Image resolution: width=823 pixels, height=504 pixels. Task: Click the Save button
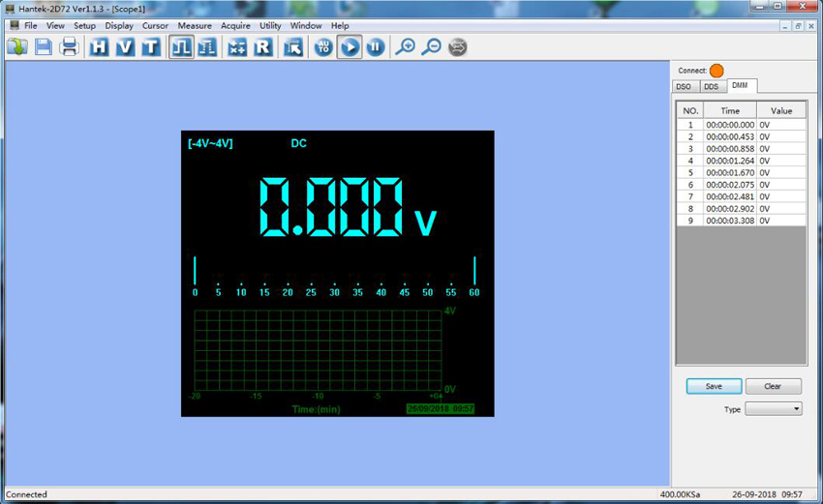coord(714,386)
